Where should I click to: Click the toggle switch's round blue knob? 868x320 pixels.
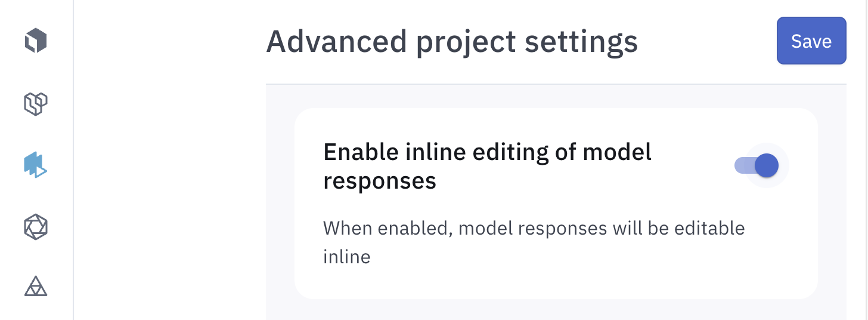(x=767, y=165)
